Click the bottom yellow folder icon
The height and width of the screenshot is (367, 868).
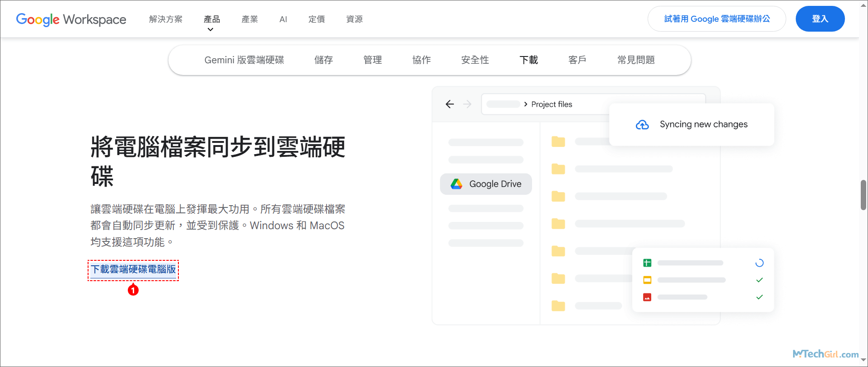(559, 306)
